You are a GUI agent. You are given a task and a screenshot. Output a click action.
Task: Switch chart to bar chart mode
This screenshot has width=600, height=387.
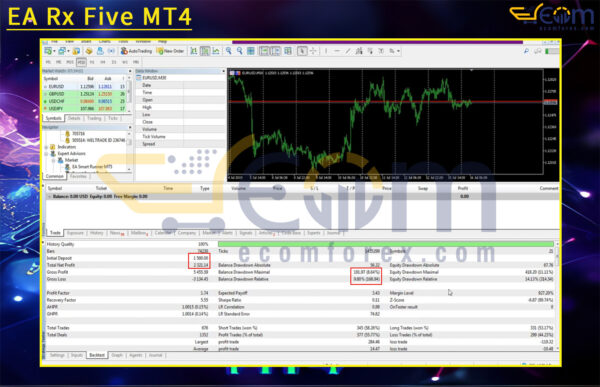(194, 51)
